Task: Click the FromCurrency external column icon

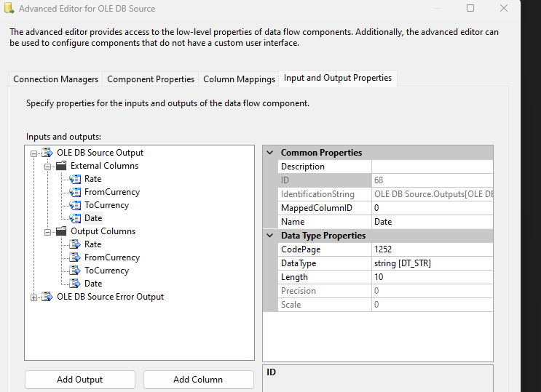Action: pos(75,192)
